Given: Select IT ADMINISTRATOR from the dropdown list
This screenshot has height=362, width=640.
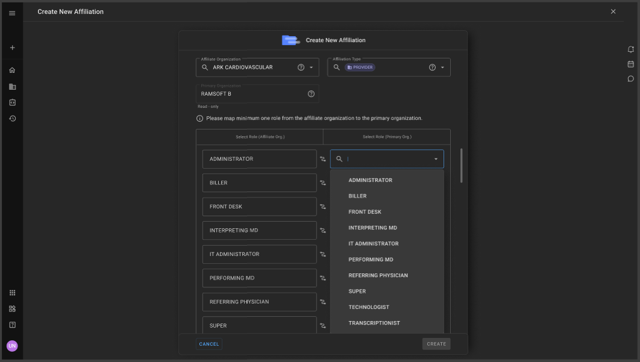Looking at the screenshot, I should tap(387, 244).
